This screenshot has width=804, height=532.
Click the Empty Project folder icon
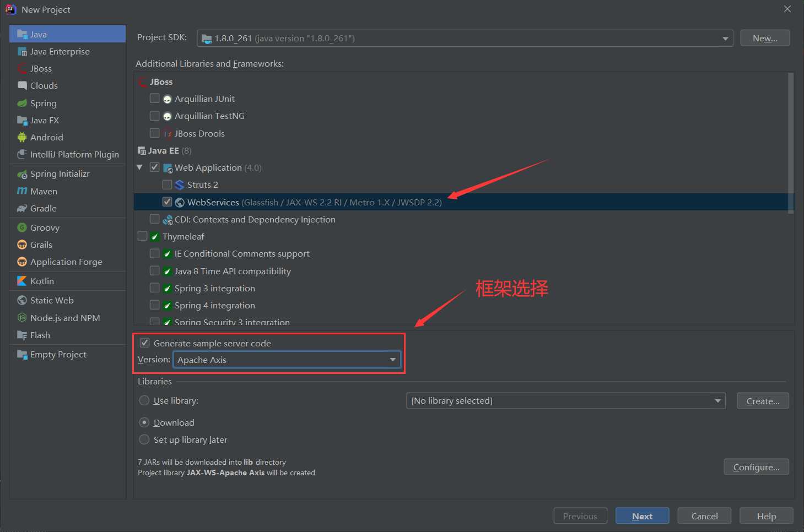coord(22,354)
